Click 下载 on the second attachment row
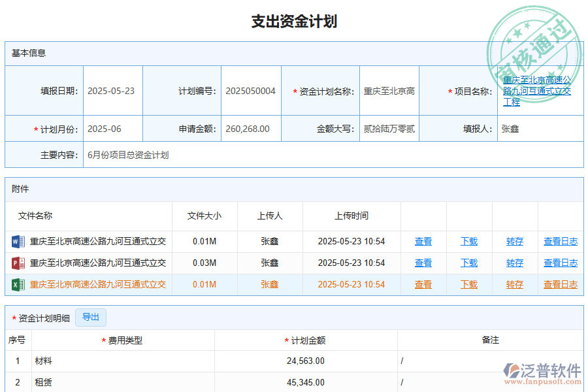 click(x=468, y=263)
